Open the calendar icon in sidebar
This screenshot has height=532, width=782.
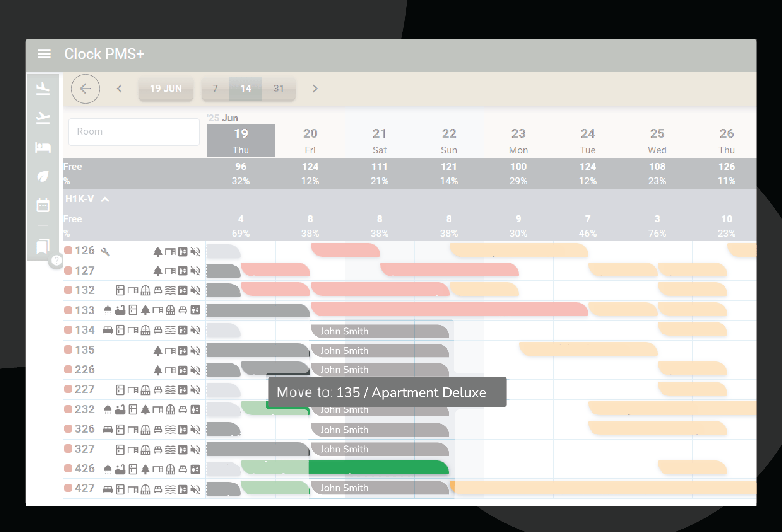[43, 205]
